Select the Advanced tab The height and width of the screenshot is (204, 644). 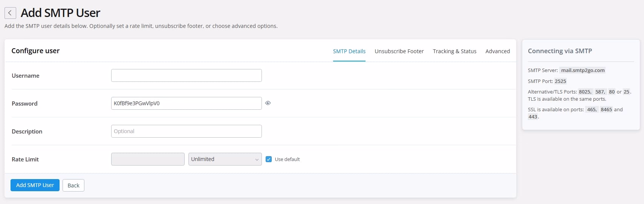[497, 51]
